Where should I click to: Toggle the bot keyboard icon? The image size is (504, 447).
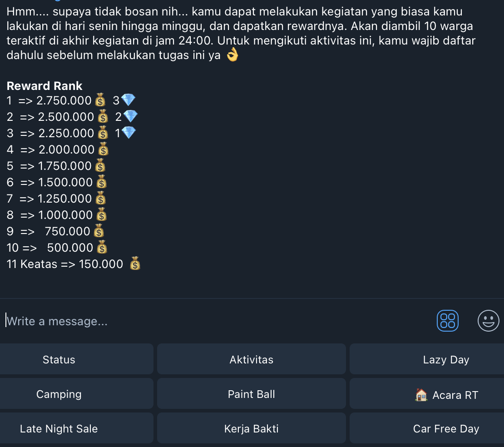click(x=448, y=320)
